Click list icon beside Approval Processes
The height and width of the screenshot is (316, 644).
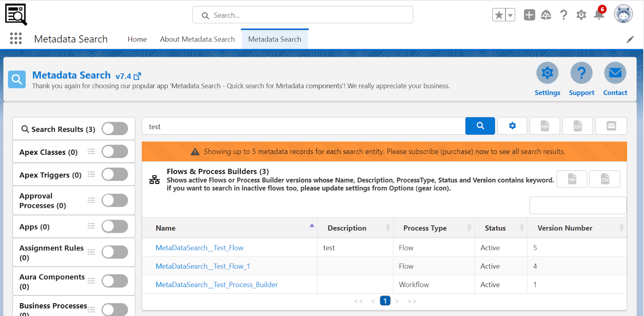coord(91,200)
